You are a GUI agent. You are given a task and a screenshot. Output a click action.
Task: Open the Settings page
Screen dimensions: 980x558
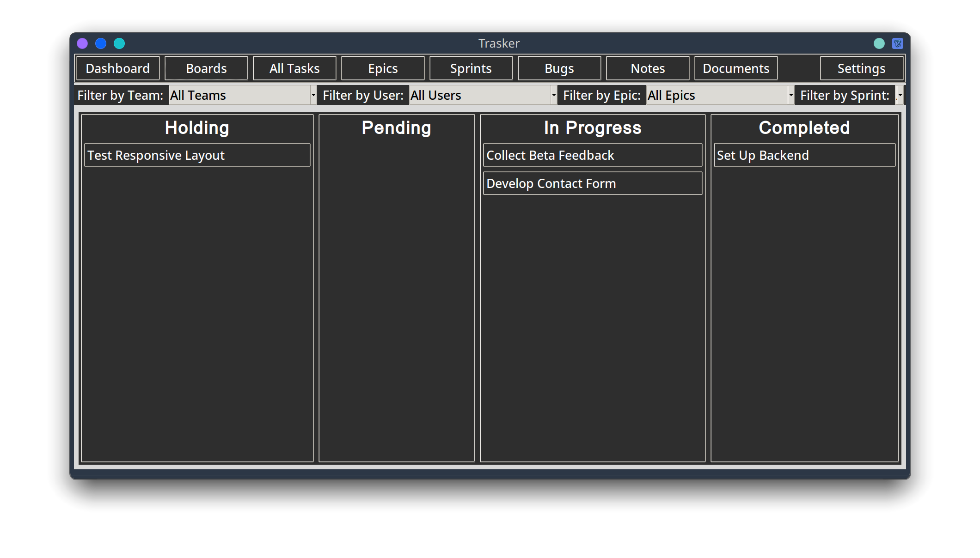[861, 68]
